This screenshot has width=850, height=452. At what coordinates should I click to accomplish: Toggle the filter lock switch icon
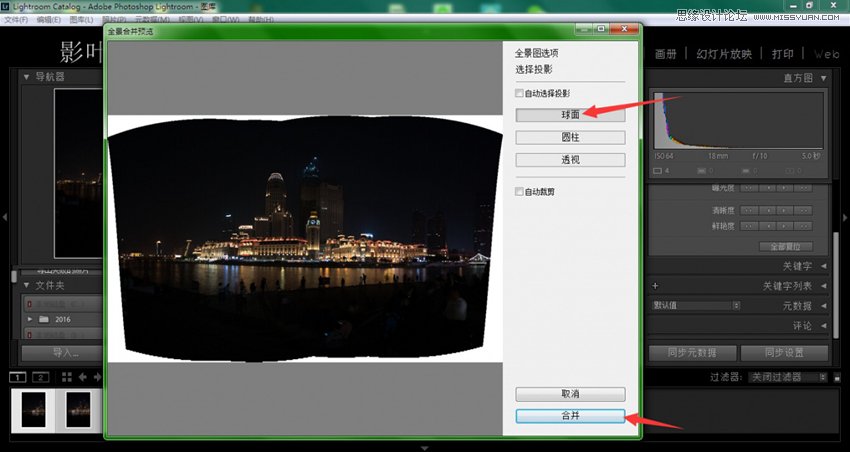click(838, 377)
